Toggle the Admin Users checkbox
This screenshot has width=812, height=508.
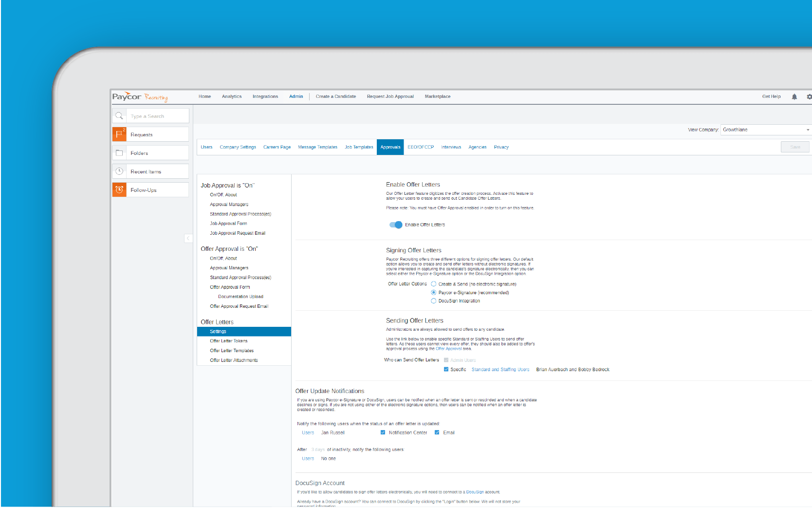(x=446, y=360)
